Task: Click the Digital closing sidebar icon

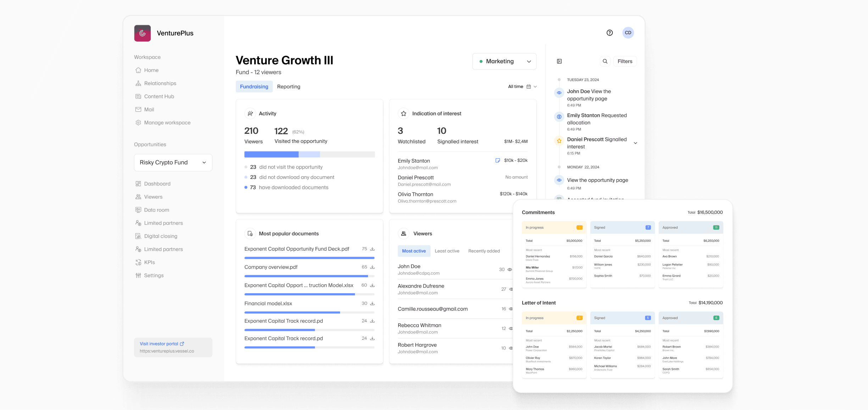Action: coord(138,236)
